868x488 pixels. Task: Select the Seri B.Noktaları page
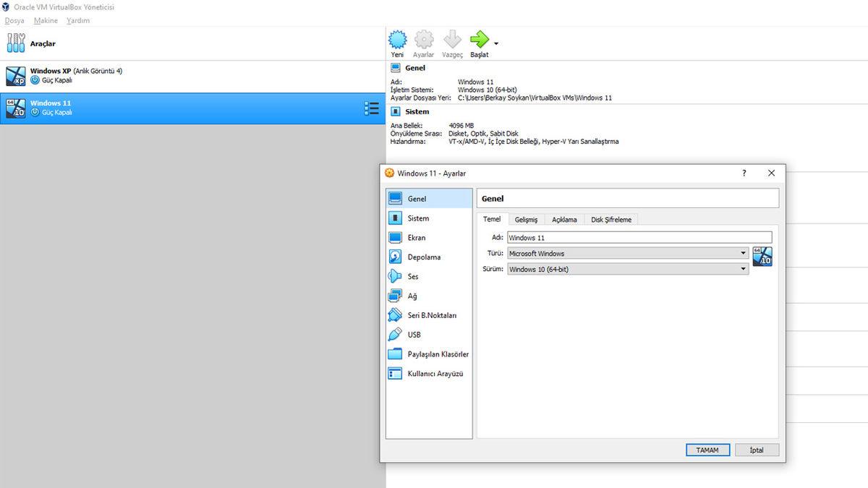click(x=395, y=314)
